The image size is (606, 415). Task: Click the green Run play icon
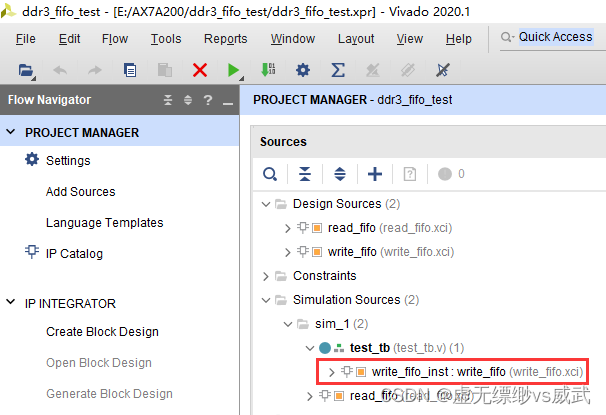pos(233,70)
